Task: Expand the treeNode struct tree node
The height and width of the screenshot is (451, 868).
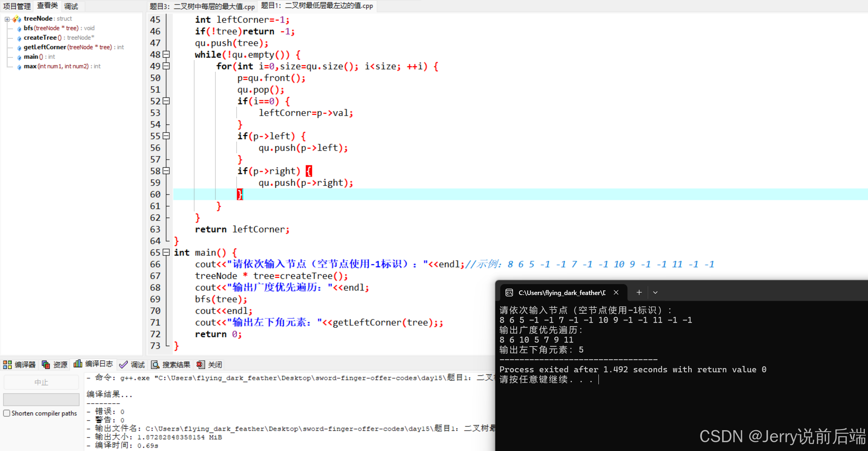Action: (7, 19)
